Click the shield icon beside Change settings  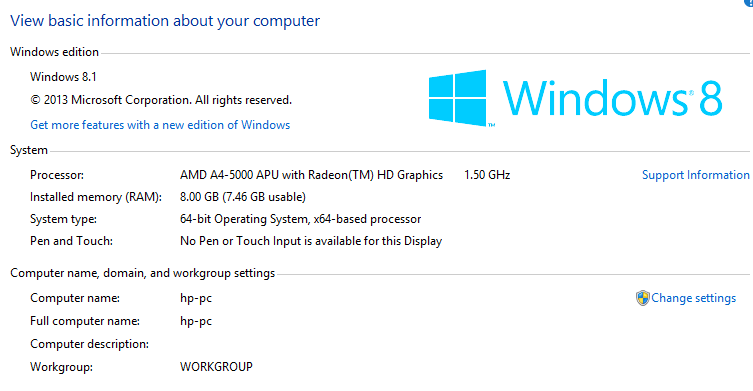(643, 298)
